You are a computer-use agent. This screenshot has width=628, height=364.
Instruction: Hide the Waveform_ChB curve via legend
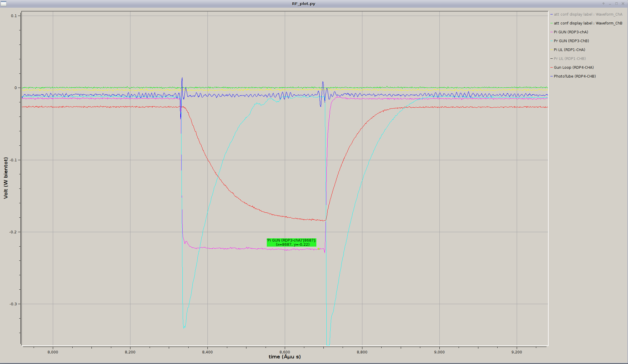[x=588, y=23]
